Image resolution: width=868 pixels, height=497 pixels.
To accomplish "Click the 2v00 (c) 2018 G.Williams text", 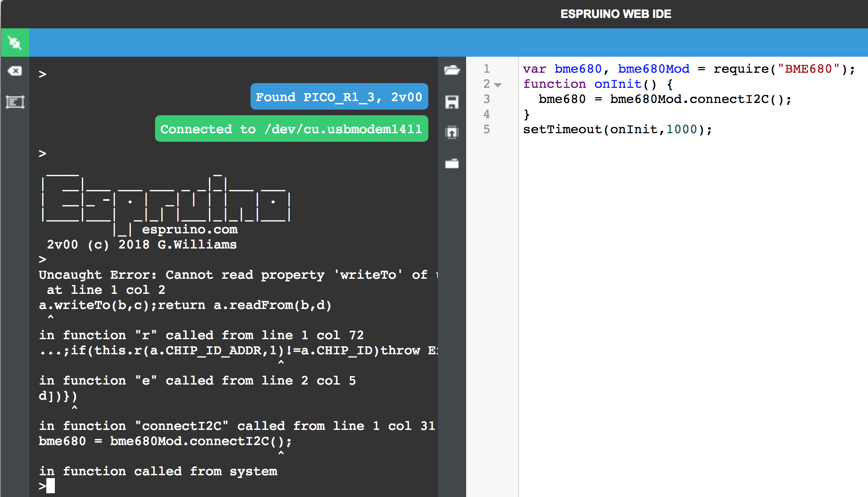I will click(141, 245).
